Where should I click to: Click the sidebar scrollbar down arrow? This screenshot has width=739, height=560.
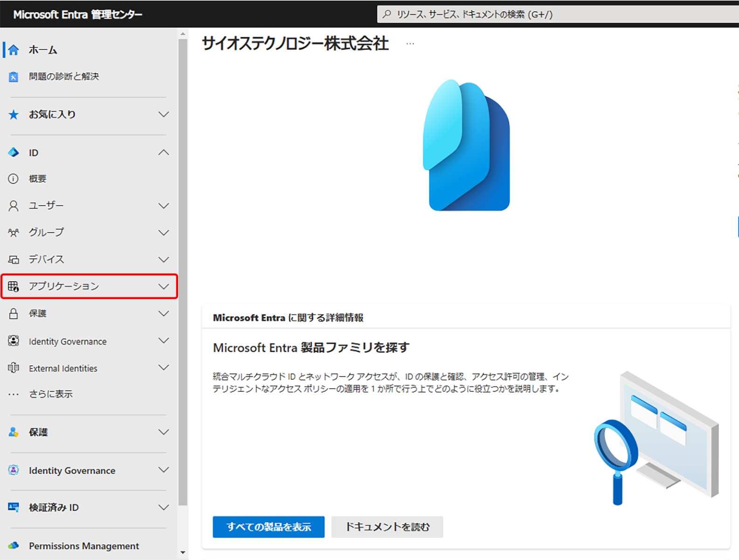(x=183, y=553)
